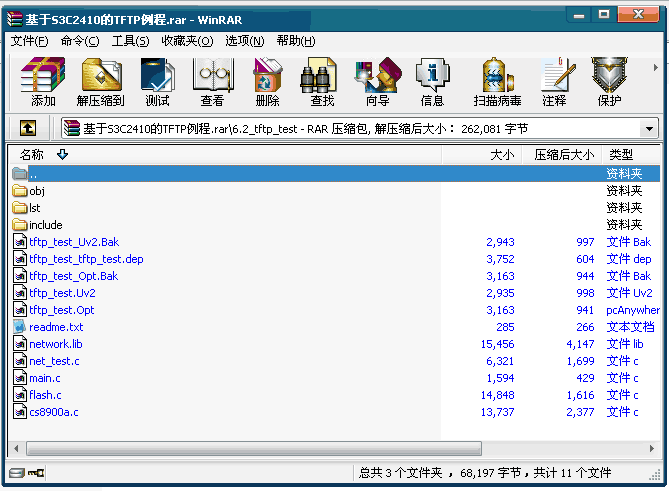Sort by the 大小 column header
This screenshot has height=491, width=669.
[x=483, y=154]
